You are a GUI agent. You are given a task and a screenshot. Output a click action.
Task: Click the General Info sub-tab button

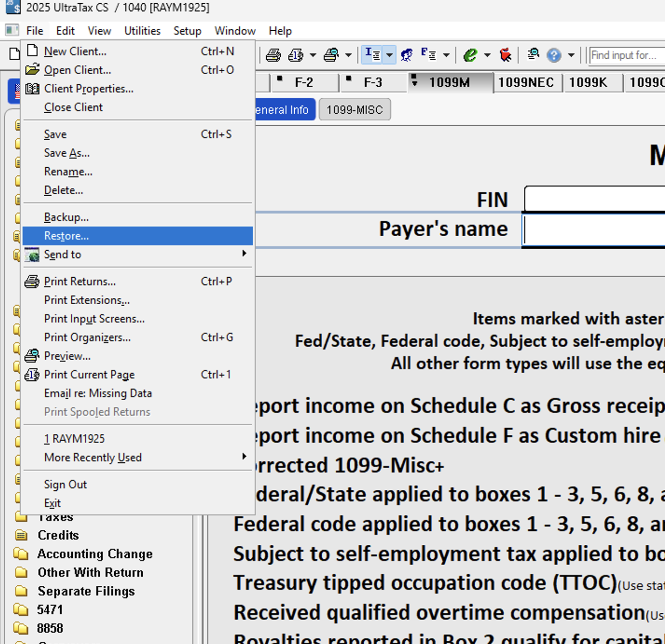click(284, 110)
